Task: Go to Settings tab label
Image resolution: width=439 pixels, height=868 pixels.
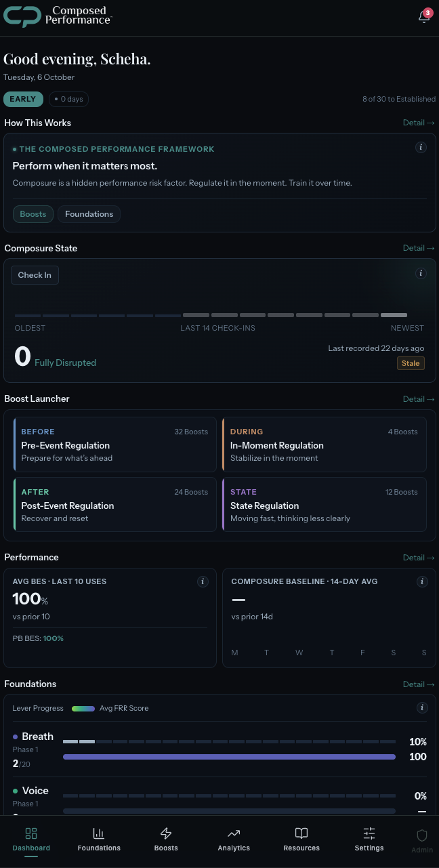Action: point(369,848)
